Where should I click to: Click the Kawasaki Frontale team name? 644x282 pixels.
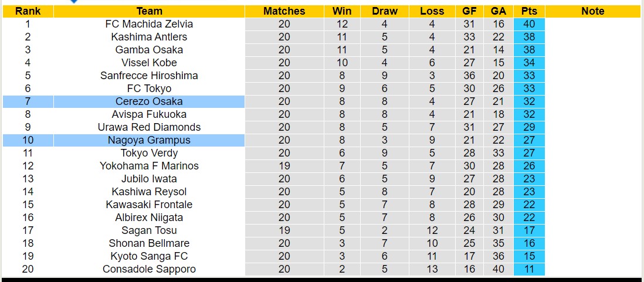click(x=149, y=205)
